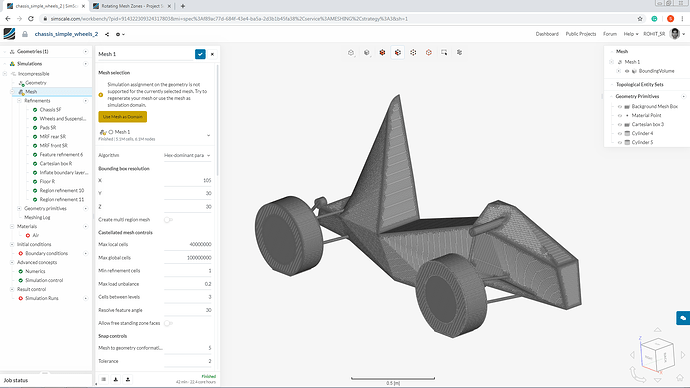Select the MRF rear SR refinement
This screenshot has width=690, height=388.
point(53,136)
